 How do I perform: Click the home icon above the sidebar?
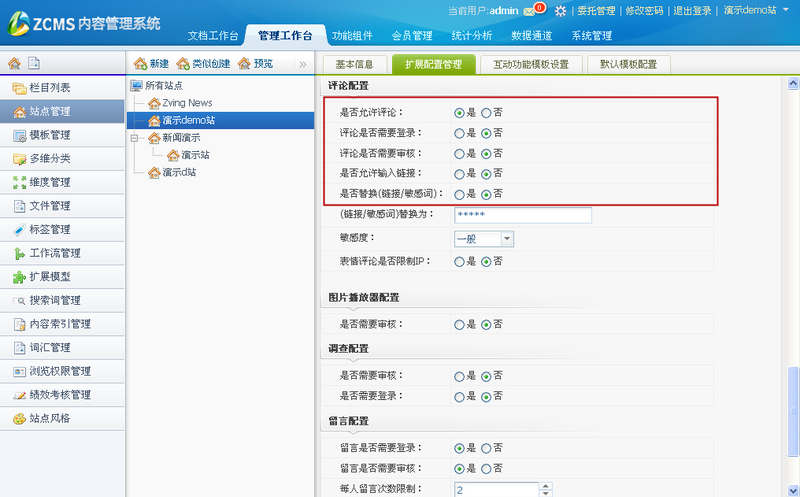pos(14,63)
